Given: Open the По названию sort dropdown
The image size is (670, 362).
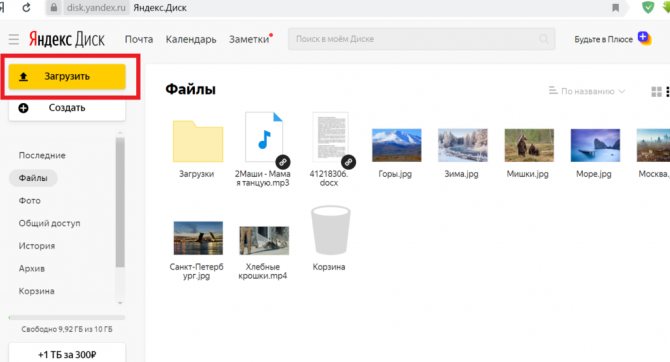Looking at the screenshot, I should (588, 91).
